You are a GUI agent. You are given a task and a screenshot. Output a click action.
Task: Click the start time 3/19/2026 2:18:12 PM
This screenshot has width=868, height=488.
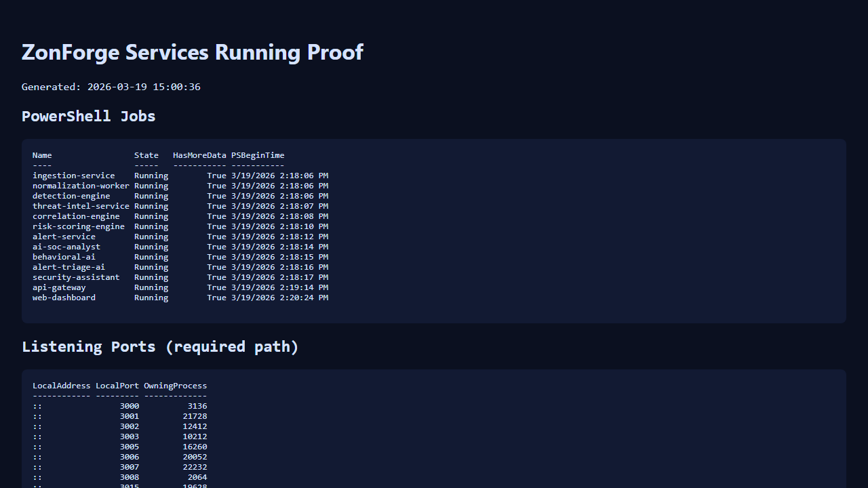point(279,237)
